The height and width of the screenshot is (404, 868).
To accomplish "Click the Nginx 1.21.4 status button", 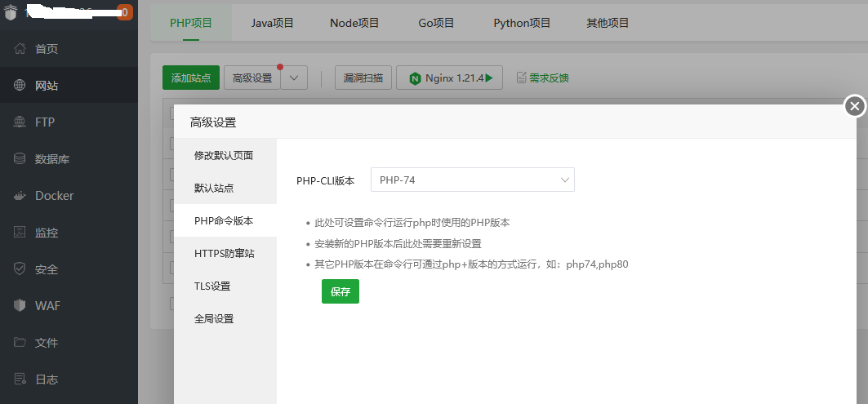I will pyautogui.click(x=449, y=78).
